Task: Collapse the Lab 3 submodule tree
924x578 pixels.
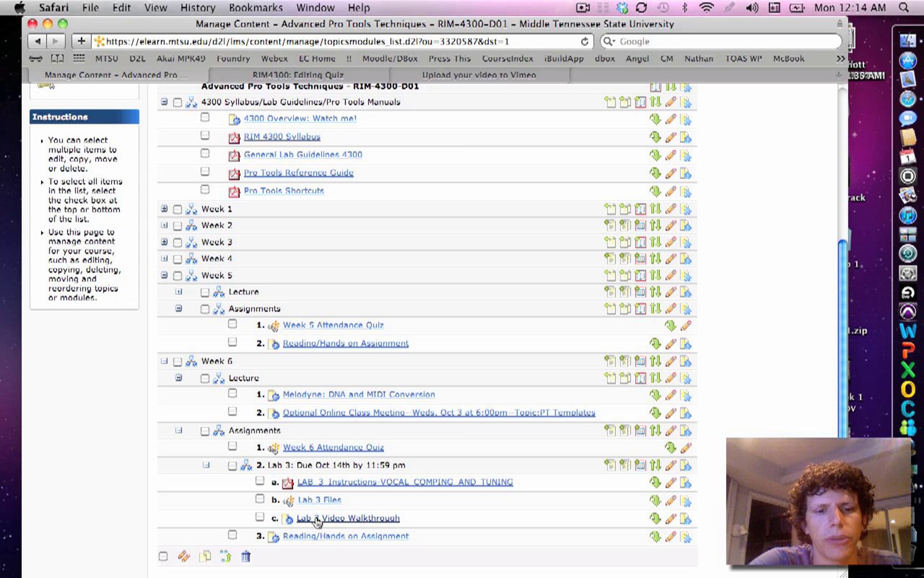Action: 206,465
